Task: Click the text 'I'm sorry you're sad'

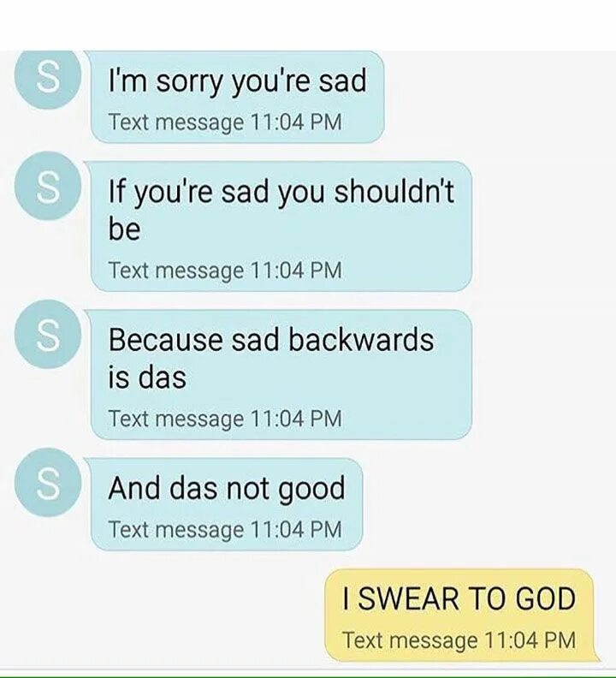Action: tap(237, 80)
